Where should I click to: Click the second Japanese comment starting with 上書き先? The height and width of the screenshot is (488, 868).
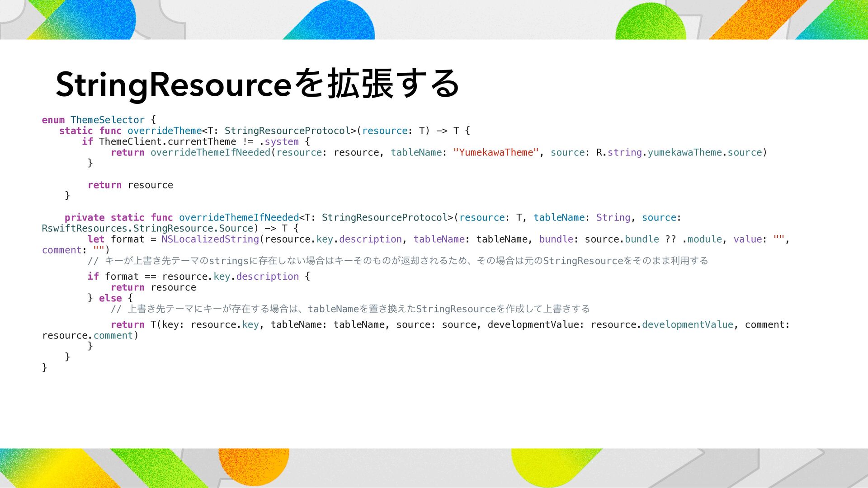(350, 309)
